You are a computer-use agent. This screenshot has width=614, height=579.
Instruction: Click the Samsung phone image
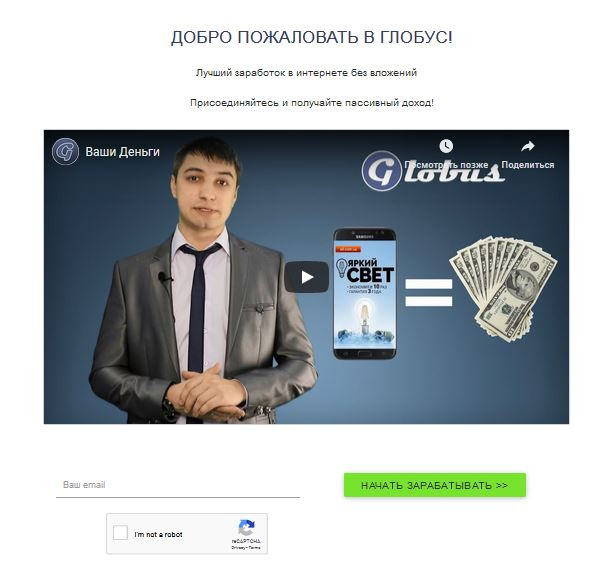365,294
